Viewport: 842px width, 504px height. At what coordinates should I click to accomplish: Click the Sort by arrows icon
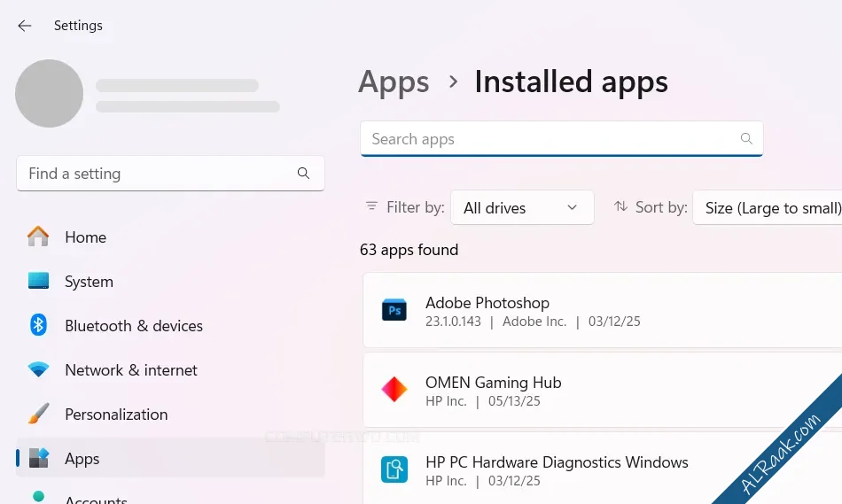point(620,206)
